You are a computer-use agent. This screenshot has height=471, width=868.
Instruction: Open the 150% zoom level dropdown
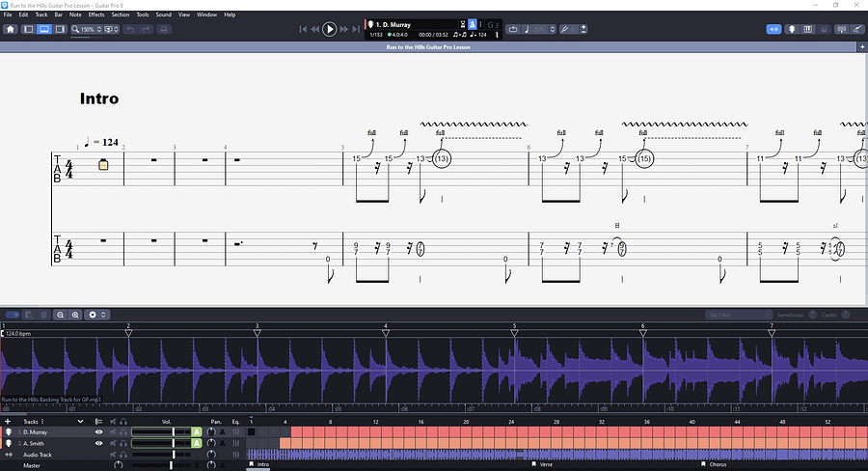[87, 29]
